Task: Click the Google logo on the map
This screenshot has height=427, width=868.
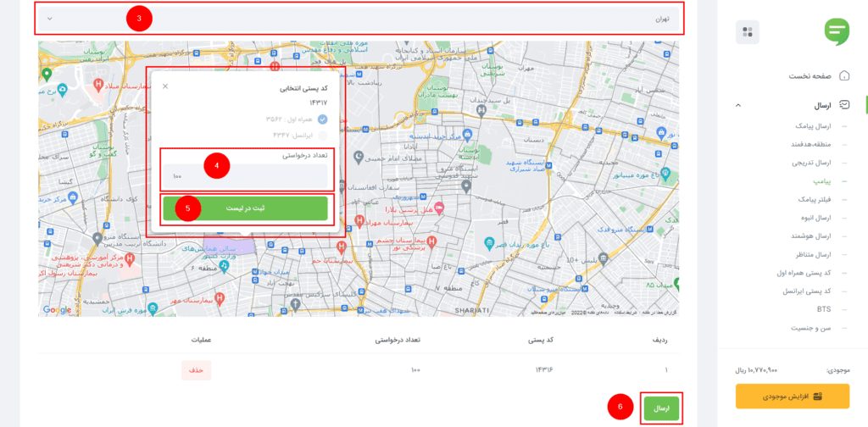Action: pyautogui.click(x=57, y=310)
